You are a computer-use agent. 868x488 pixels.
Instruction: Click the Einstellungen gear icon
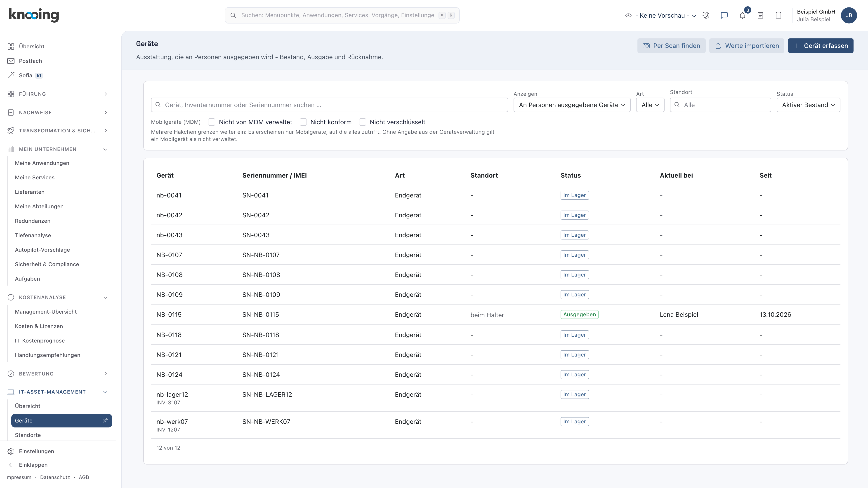(11, 451)
